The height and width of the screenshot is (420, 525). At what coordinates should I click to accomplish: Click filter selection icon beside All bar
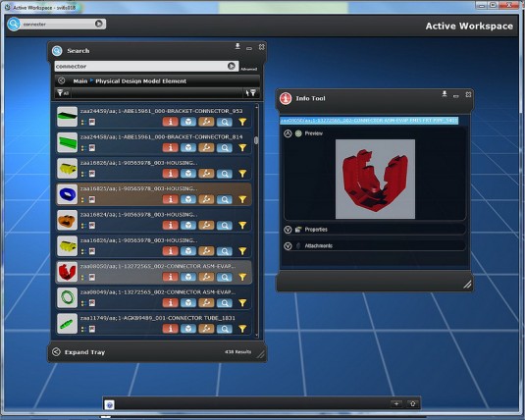point(251,93)
